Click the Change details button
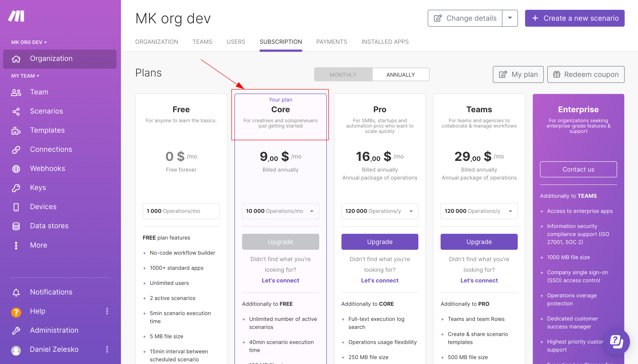638x364 pixels. click(465, 18)
